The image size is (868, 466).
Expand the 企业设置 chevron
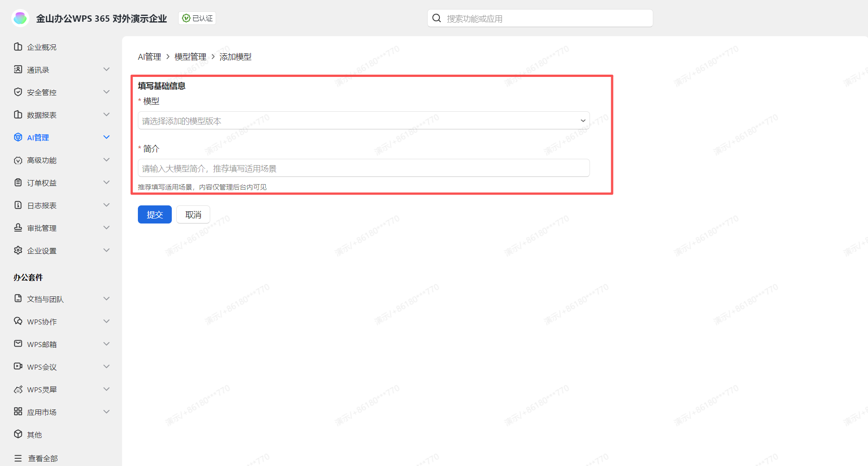tap(107, 250)
